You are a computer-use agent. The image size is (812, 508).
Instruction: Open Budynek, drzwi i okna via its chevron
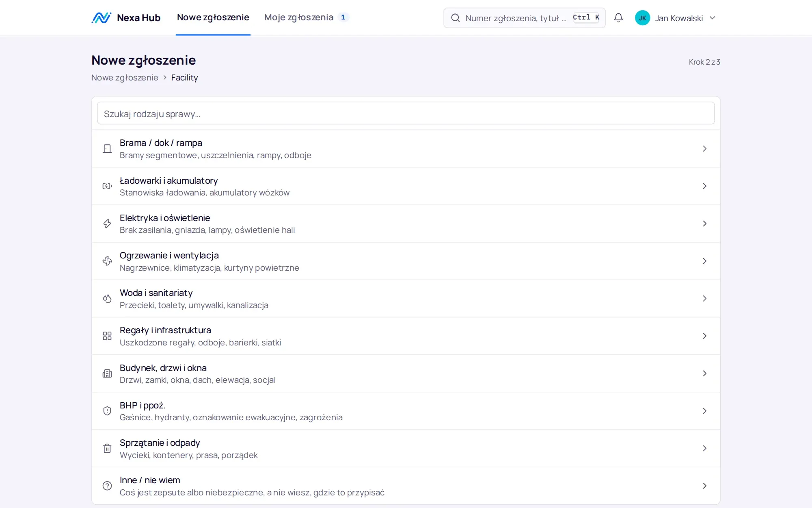coord(705,373)
